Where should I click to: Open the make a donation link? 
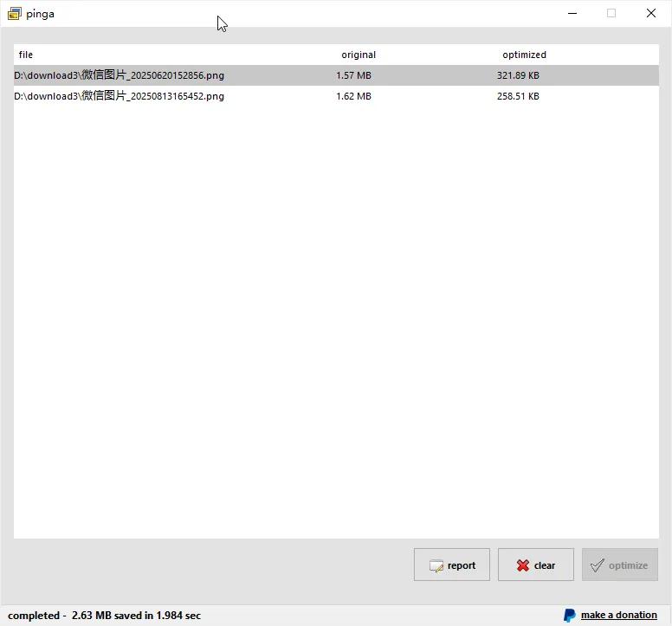coord(618,616)
